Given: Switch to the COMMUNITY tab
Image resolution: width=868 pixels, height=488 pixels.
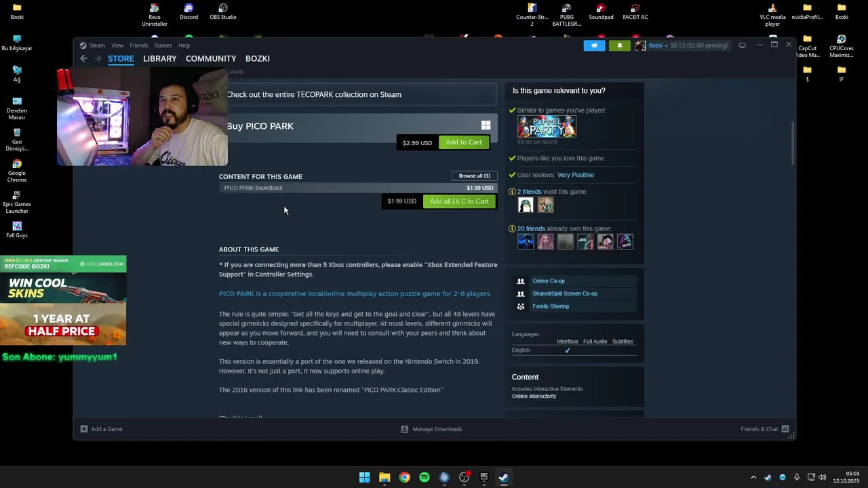Looking at the screenshot, I should [x=211, y=59].
